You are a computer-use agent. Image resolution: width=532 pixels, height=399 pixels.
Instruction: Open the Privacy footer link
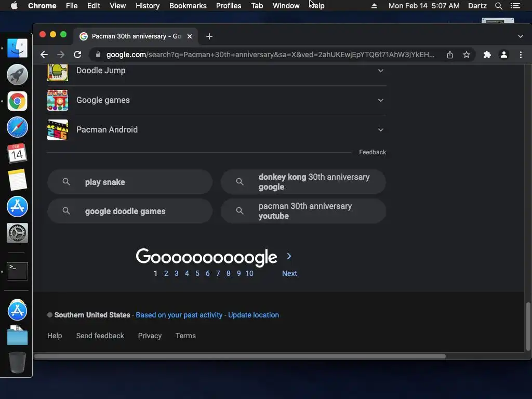tap(150, 336)
